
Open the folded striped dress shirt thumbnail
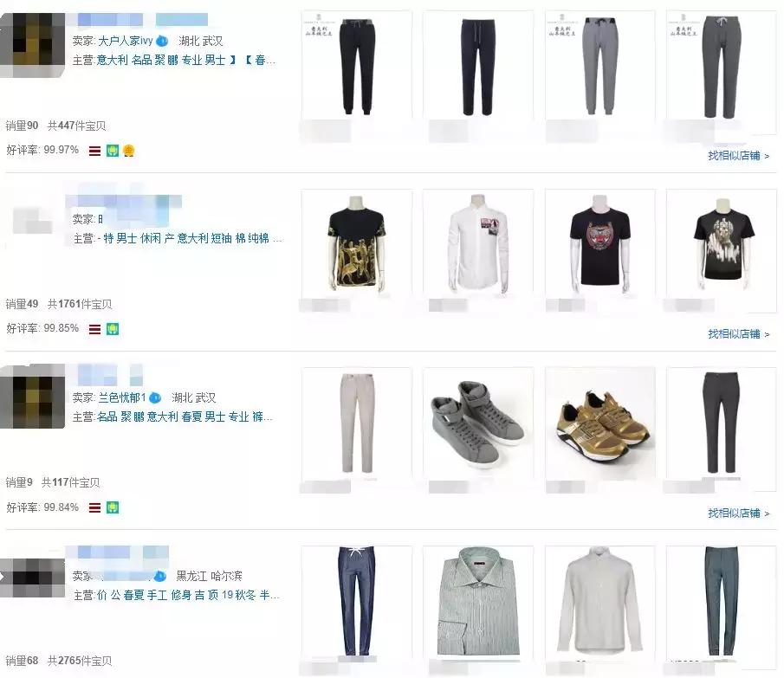[x=478, y=601]
